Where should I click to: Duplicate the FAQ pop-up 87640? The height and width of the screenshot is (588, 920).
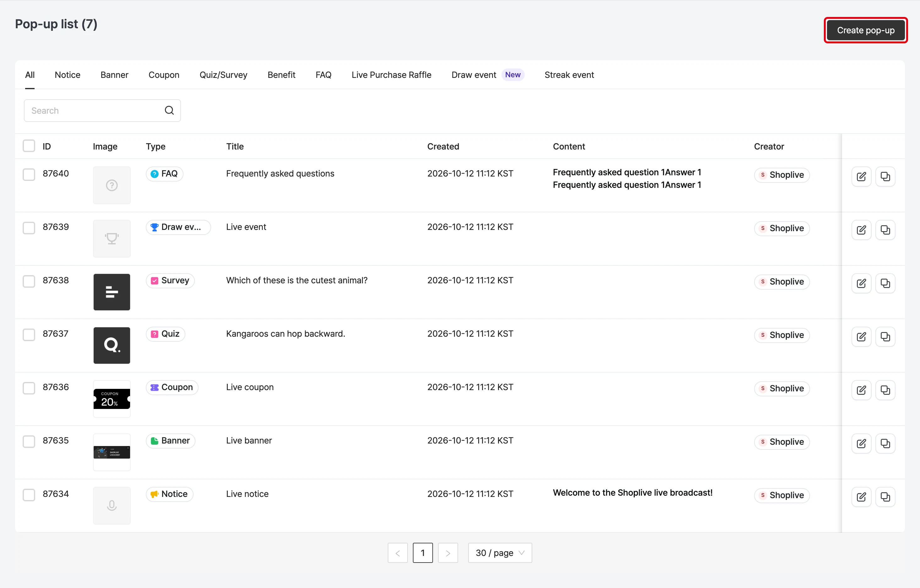[x=885, y=177]
